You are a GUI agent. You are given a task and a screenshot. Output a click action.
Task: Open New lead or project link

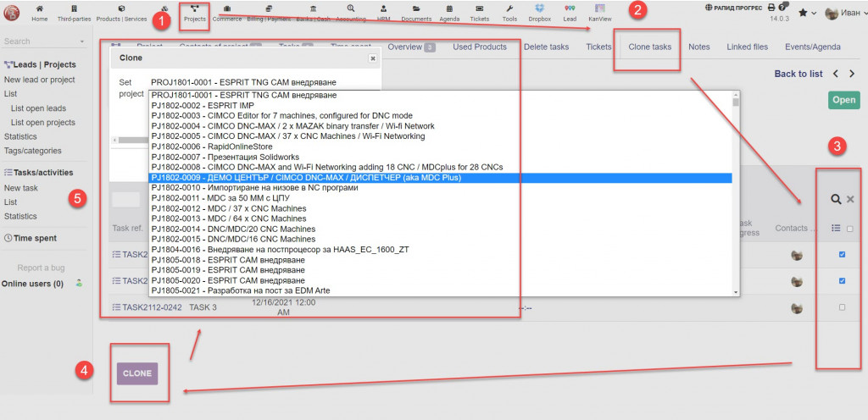pos(39,80)
